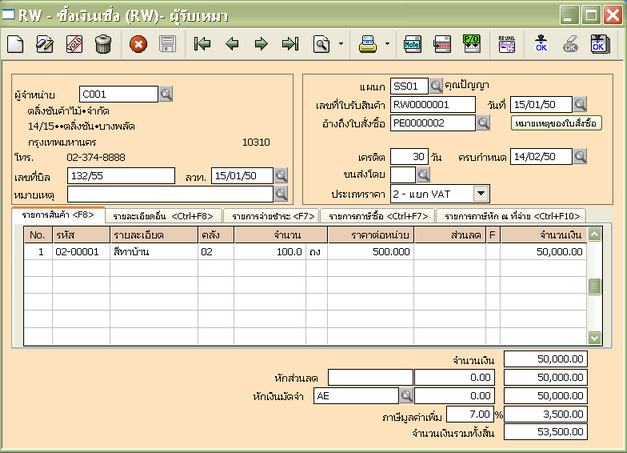Click the printer icon
This screenshot has width=627, height=453.
(x=368, y=44)
